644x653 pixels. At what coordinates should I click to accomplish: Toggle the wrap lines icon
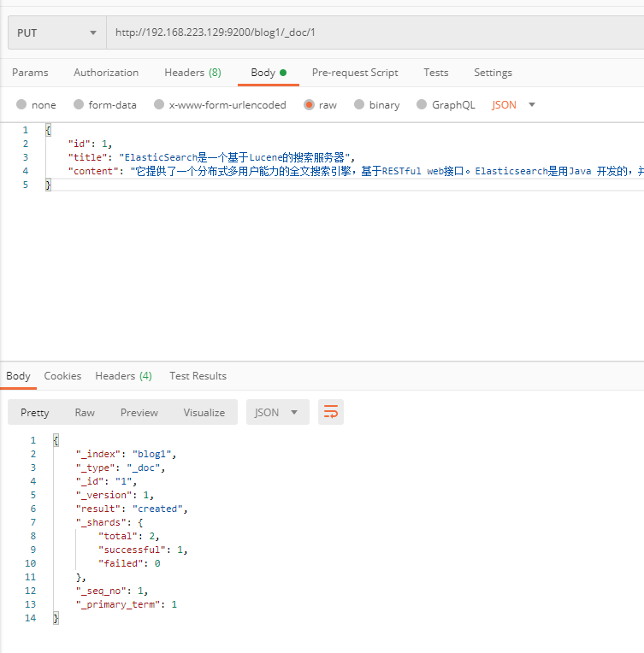tap(331, 412)
